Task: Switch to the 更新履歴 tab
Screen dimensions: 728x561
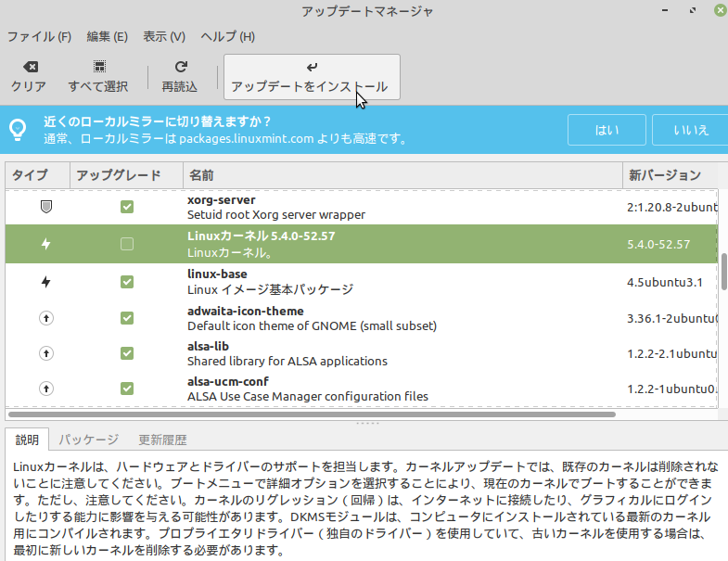Action: click(x=162, y=440)
